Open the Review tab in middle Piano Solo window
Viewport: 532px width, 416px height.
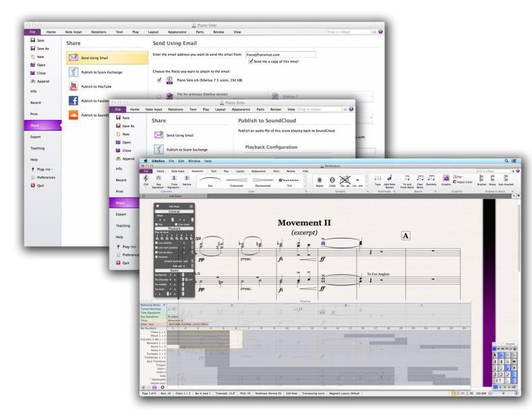276,109
